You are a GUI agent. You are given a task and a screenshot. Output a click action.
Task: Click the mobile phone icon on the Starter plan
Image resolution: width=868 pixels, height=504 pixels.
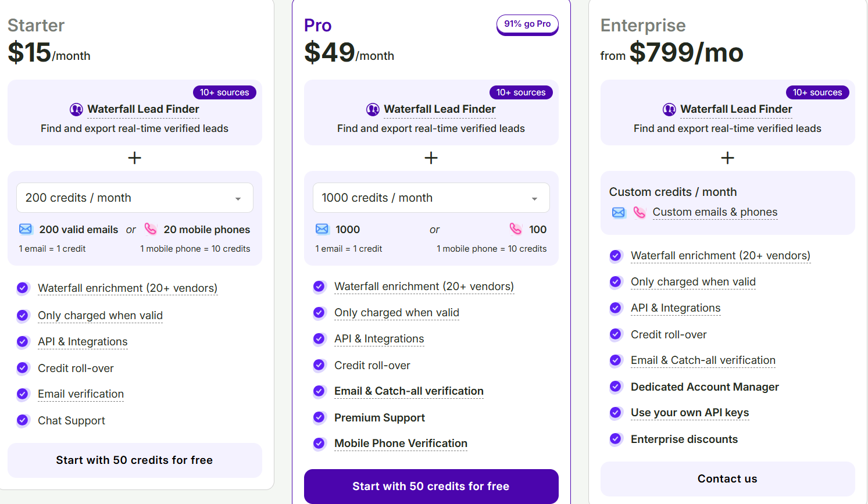(151, 229)
